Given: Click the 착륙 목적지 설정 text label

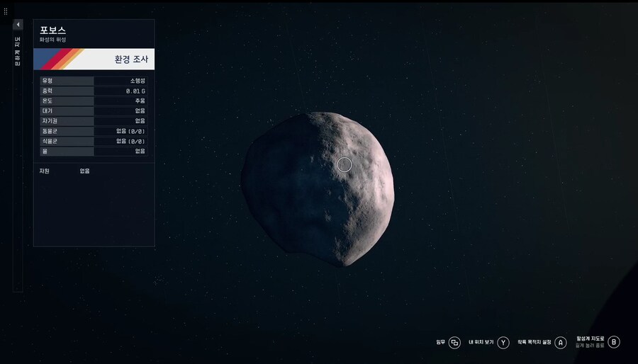Looking at the screenshot, I should pyautogui.click(x=534, y=342).
